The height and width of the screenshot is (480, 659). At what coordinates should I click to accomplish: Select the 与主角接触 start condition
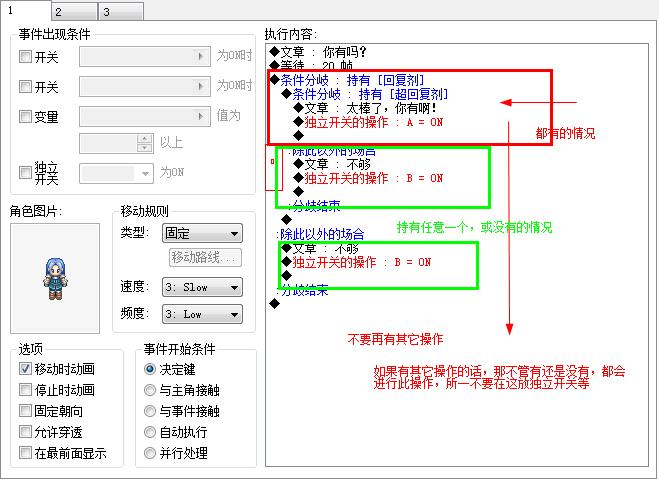150,390
